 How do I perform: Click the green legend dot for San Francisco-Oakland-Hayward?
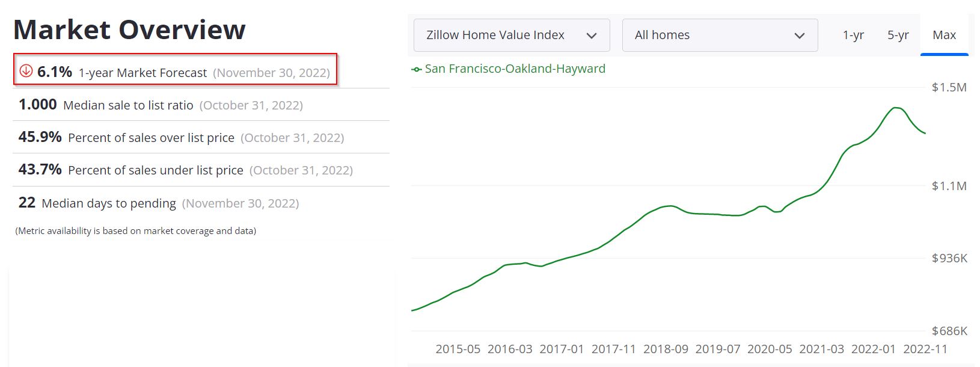point(415,69)
